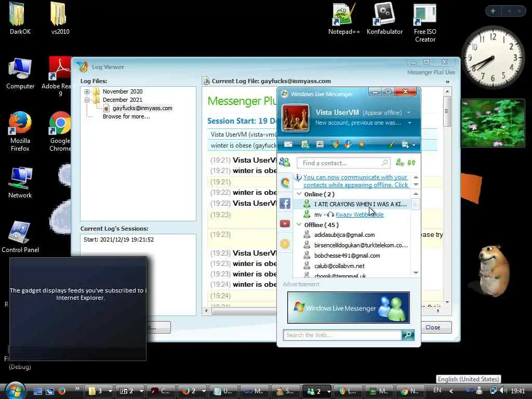Click the orange flower icon in Messenger toolbar

[x=362, y=144]
